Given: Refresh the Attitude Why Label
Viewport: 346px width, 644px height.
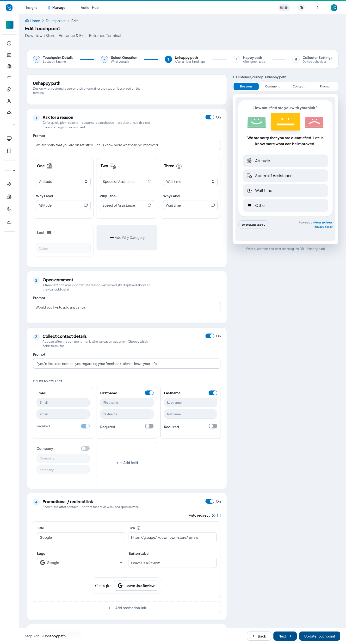Looking at the screenshot, I should (86, 205).
